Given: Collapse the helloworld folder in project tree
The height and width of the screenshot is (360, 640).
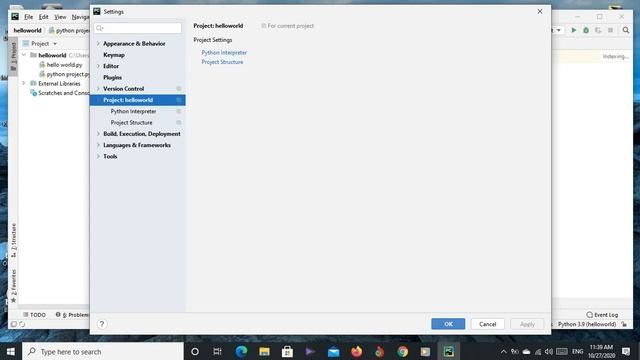Looking at the screenshot, I should [x=24, y=55].
